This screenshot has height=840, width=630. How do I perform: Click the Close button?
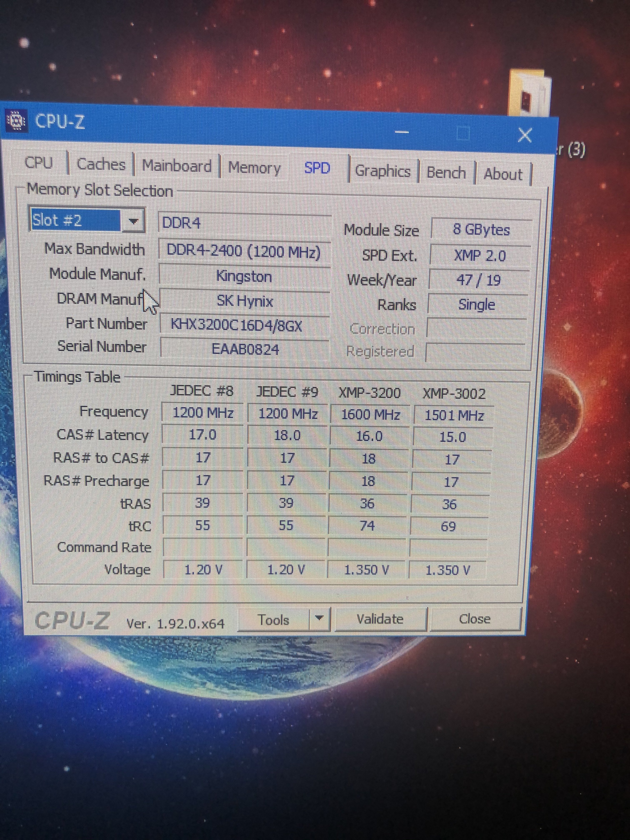pos(474,619)
